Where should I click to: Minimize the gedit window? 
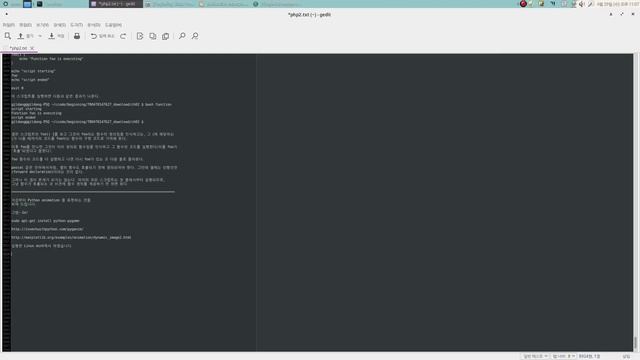[x=611, y=14]
